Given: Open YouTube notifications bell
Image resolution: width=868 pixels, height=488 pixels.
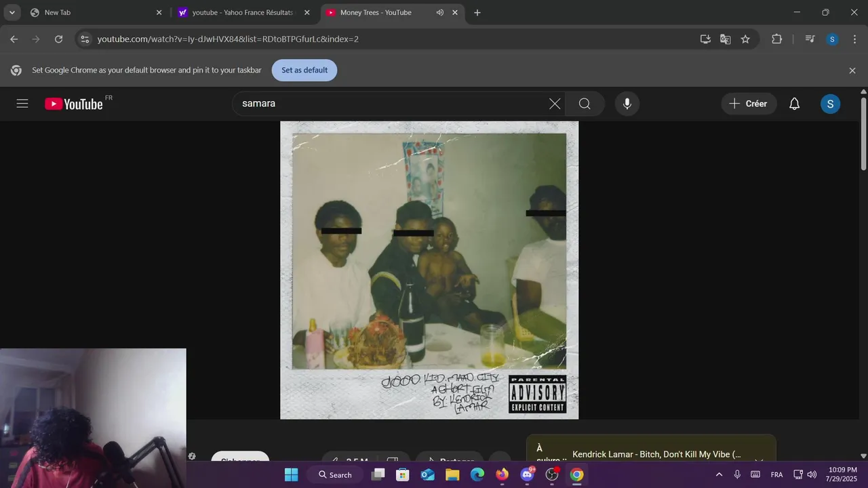Looking at the screenshot, I should click(794, 104).
